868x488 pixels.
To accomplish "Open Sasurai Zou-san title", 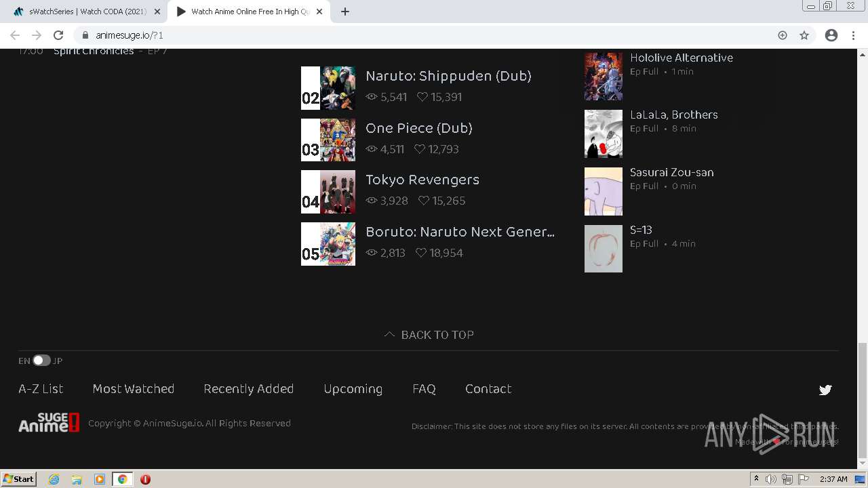I will click(672, 172).
